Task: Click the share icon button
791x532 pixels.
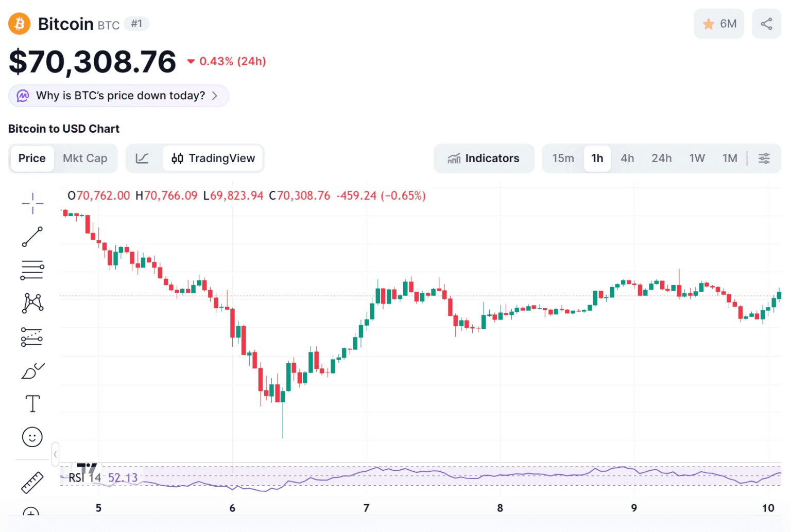Action: (x=766, y=24)
